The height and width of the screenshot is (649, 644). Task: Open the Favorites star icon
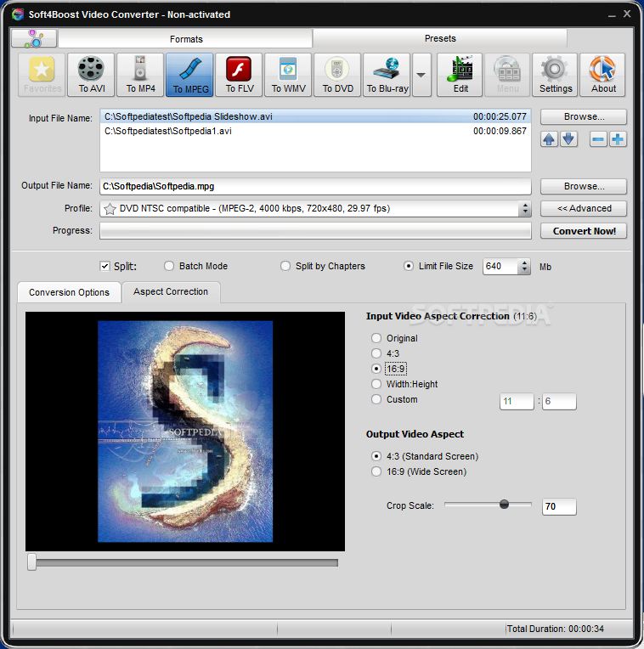[x=42, y=75]
